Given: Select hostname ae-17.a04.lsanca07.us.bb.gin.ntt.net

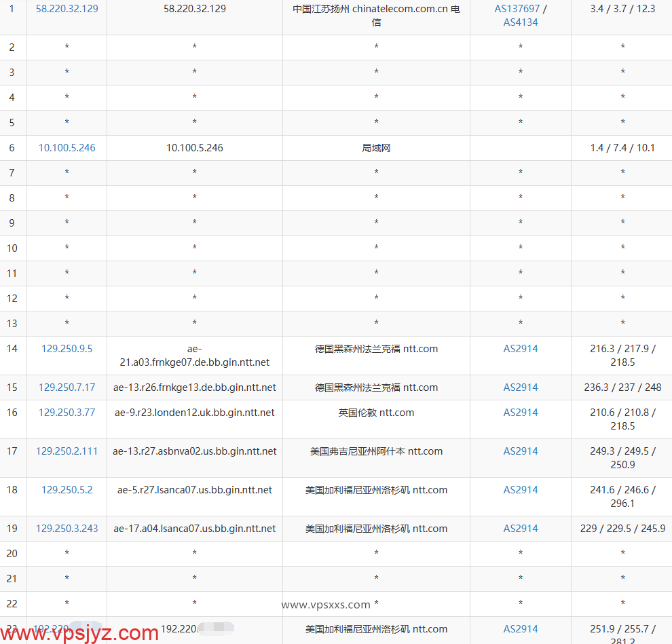Looking at the screenshot, I should 195,529.
